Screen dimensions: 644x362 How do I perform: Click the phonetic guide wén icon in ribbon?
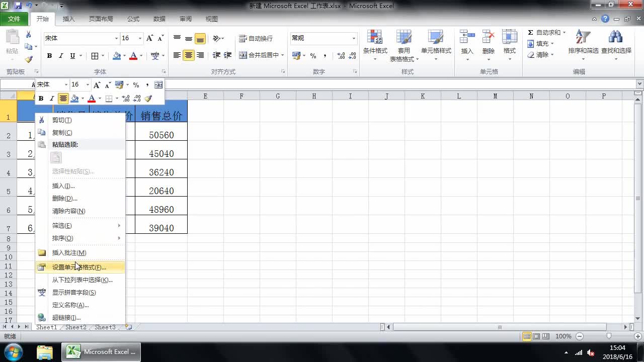pyautogui.click(x=155, y=56)
